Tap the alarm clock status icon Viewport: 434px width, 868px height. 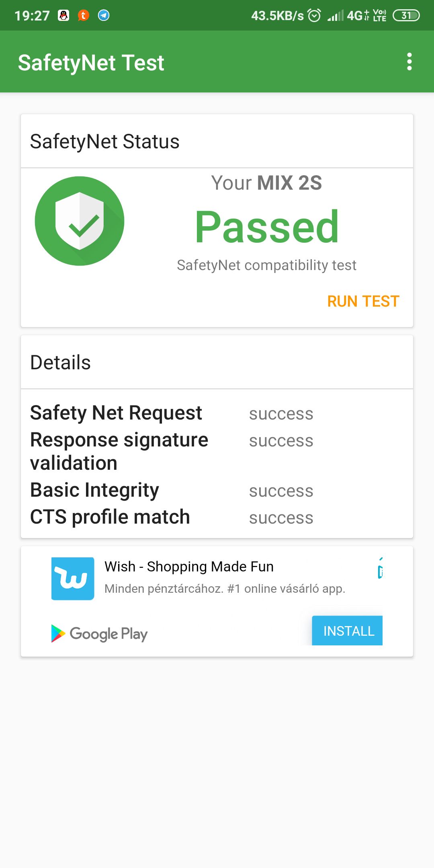(x=314, y=15)
